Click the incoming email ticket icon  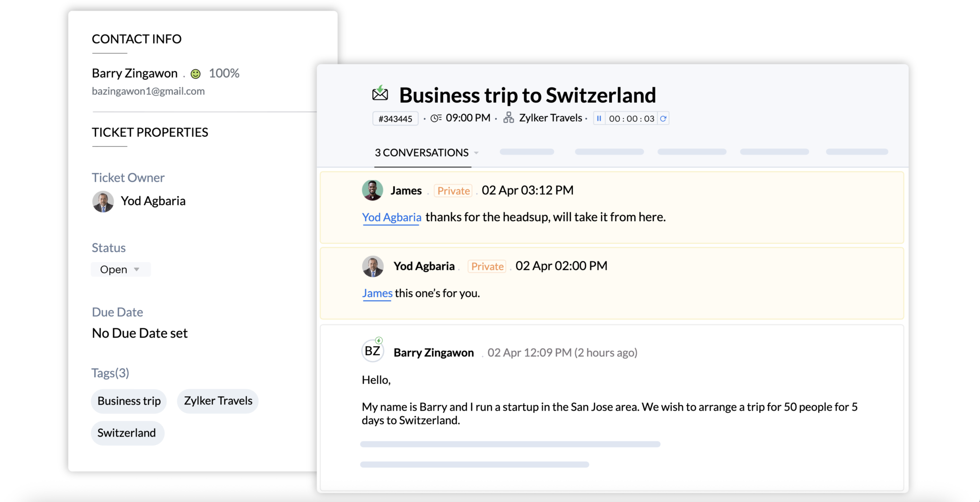[x=380, y=93]
